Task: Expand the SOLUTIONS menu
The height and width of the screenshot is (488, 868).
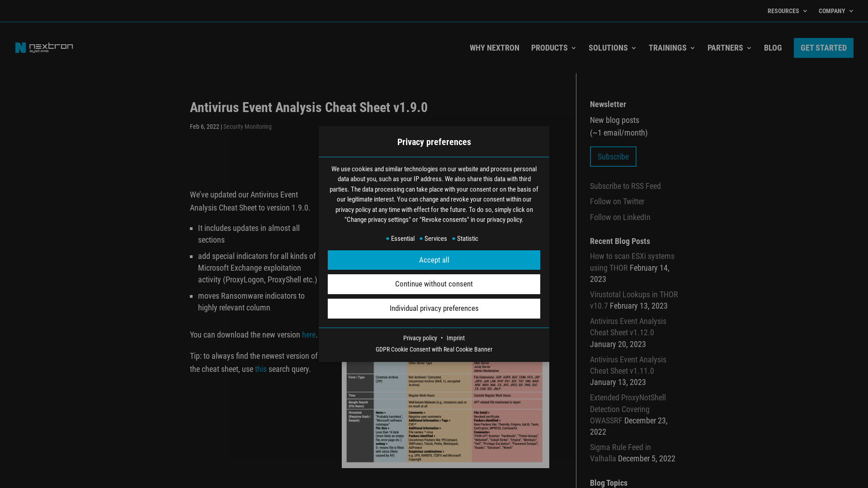Action: click(x=612, y=48)
